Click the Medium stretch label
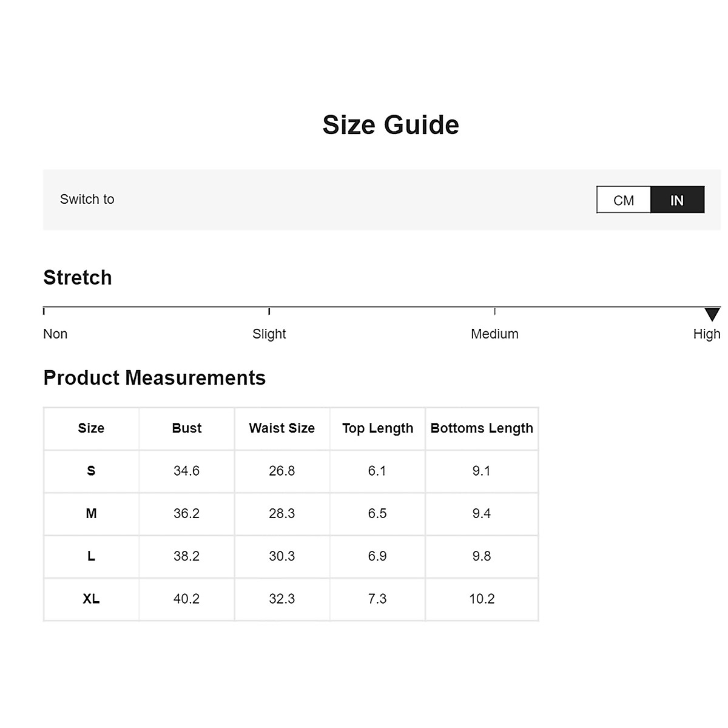This screenshot has width=728, height=728. tap(494, 334)
